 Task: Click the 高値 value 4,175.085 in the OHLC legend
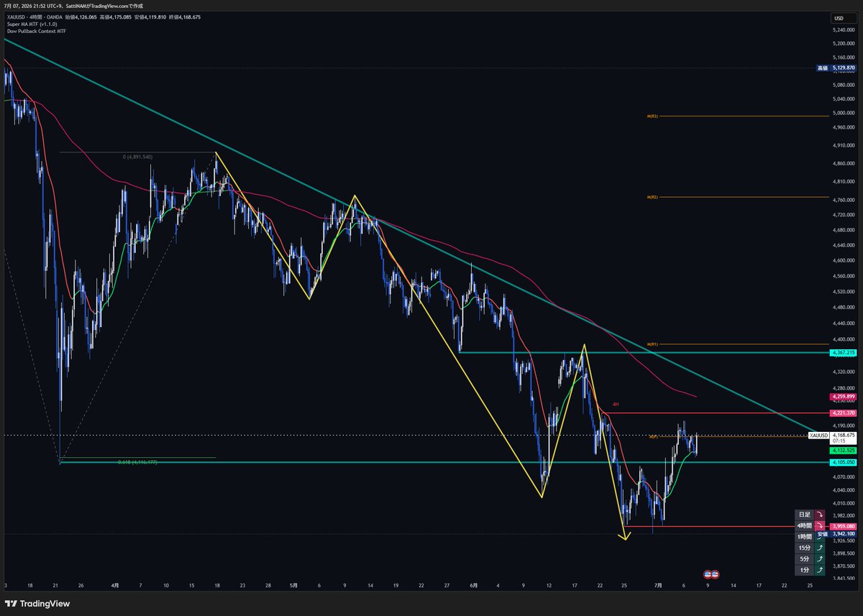(120, 17)
